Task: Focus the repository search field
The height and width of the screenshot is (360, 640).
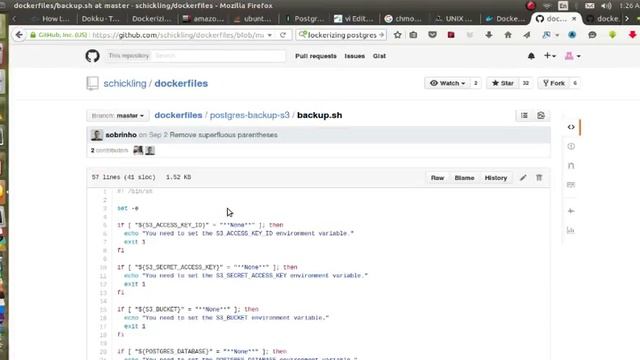Action: click(219, 56)
